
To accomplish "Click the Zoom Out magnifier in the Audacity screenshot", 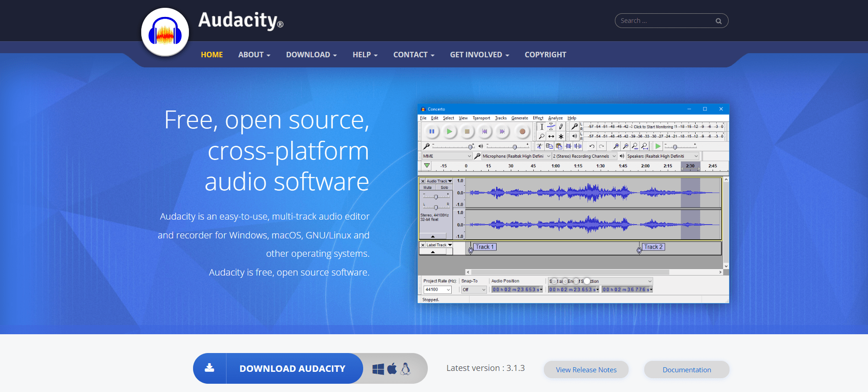I will 625,146.
